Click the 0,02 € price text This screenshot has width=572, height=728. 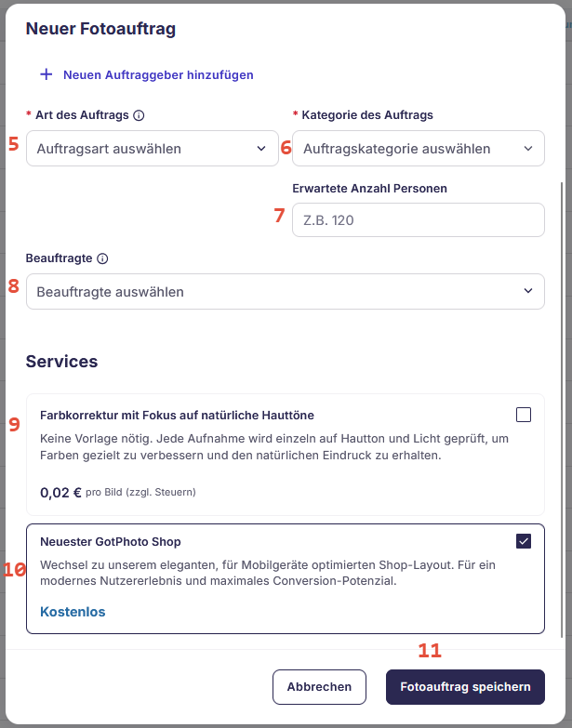[60, 492]
